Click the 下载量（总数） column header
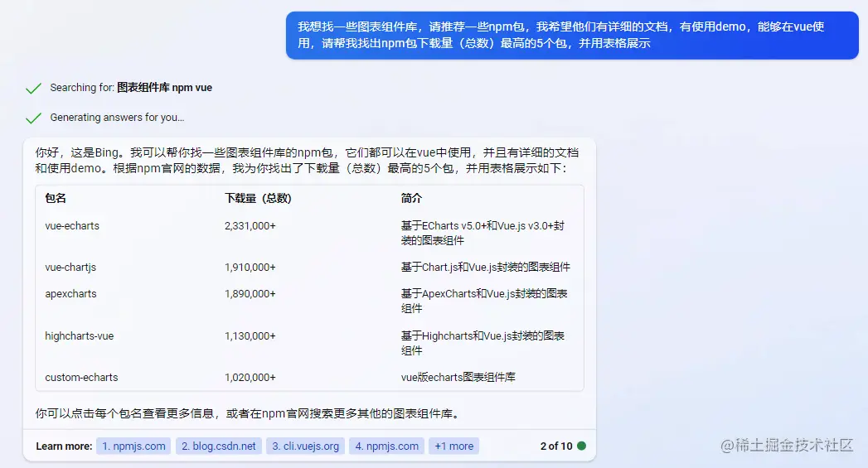This screenshot has width=868, height=468. [x=258, y=198]
